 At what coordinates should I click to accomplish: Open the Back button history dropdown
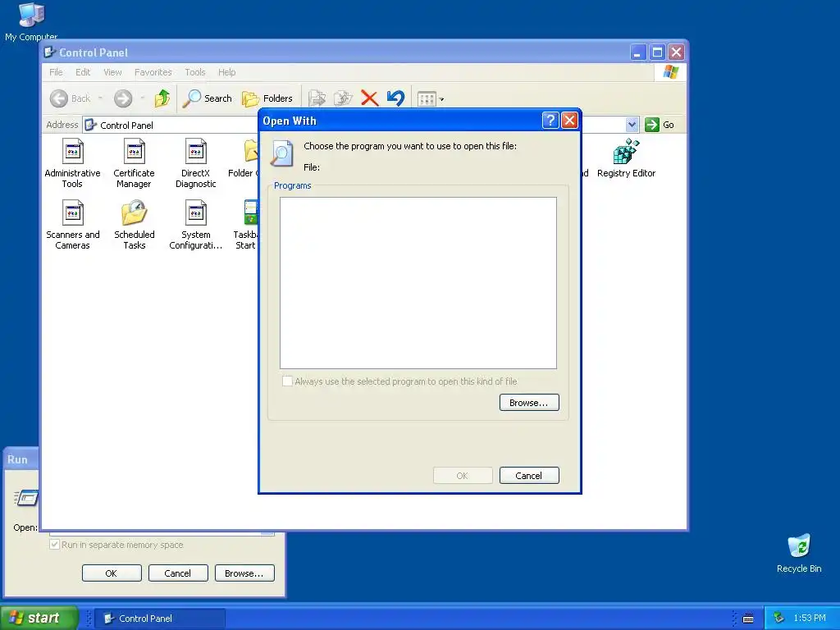[100, 98]
